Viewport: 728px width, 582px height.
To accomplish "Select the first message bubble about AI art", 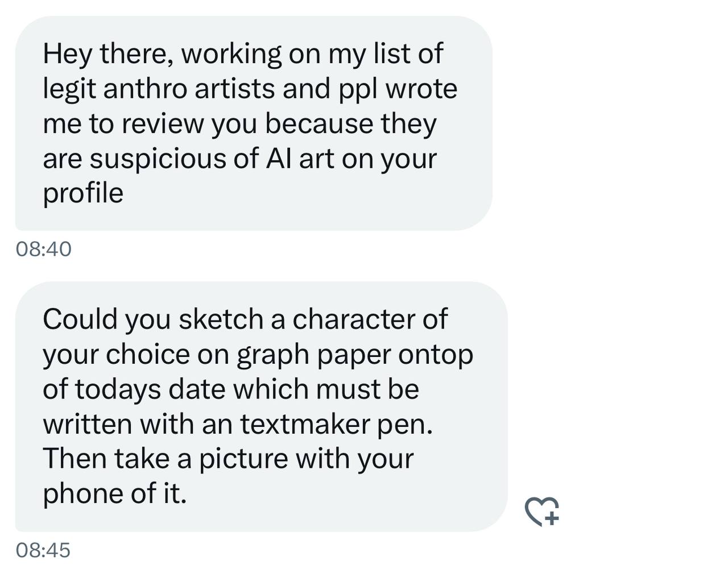I will click(254, 123).
